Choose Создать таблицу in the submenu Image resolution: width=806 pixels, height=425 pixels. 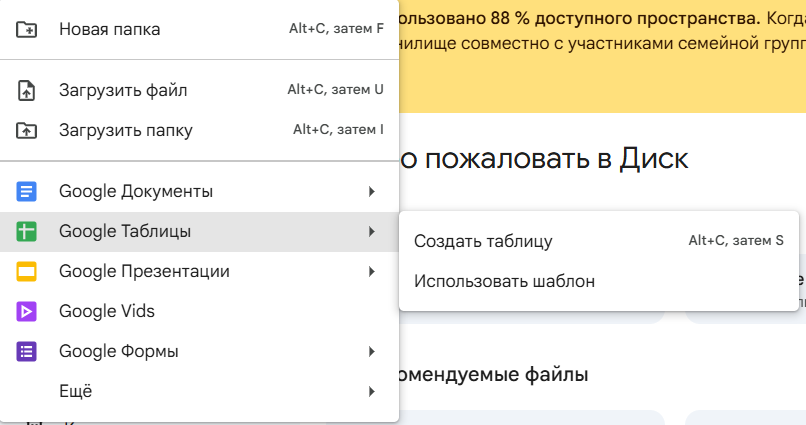[599, 241]
